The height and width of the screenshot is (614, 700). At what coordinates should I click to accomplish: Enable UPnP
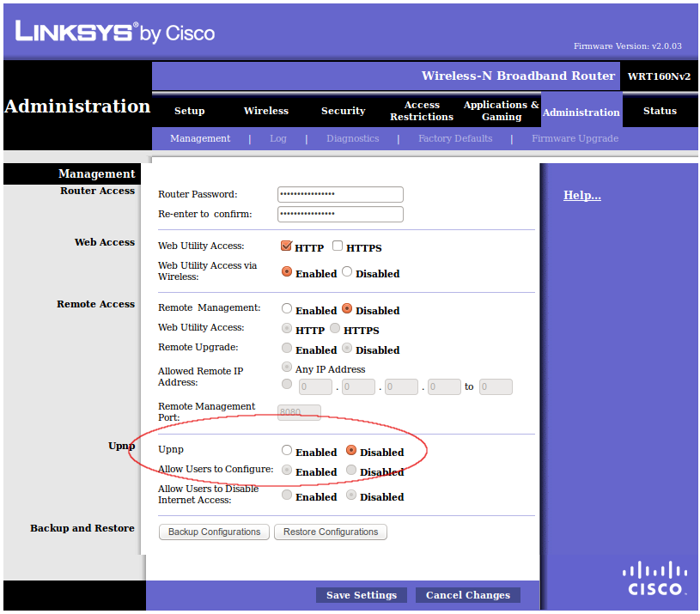click(286, 450)
